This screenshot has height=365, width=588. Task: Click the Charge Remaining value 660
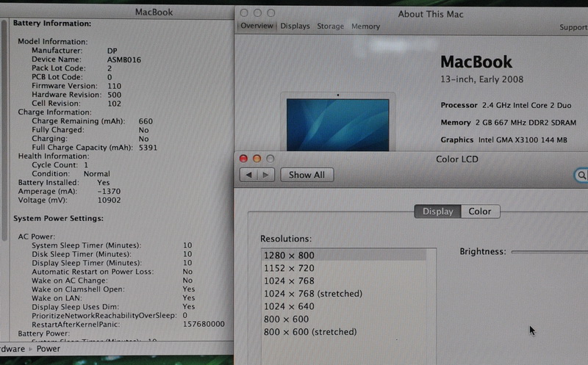pos(146,121)
